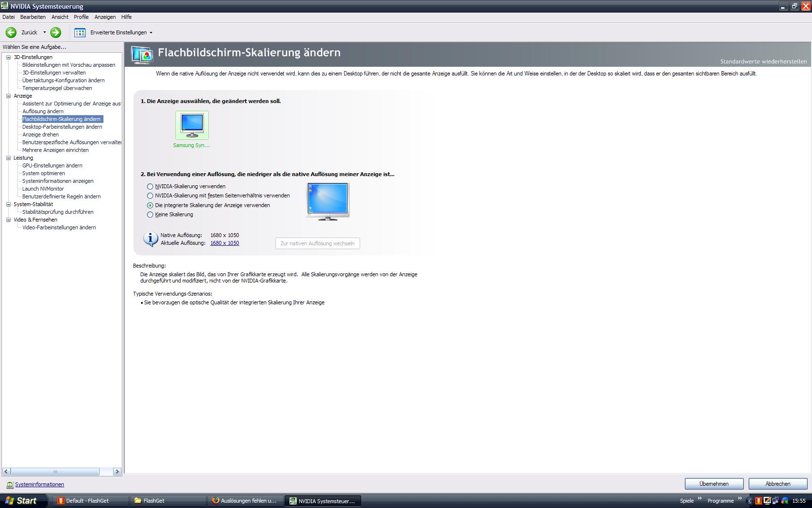Select Auflösung ändern in tree

pyautogui.click(x=43, y=111)
